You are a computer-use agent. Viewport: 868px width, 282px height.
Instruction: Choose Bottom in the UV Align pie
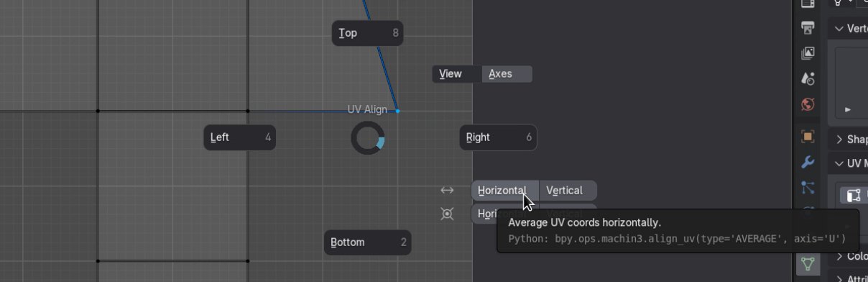(x=368, y=242)
